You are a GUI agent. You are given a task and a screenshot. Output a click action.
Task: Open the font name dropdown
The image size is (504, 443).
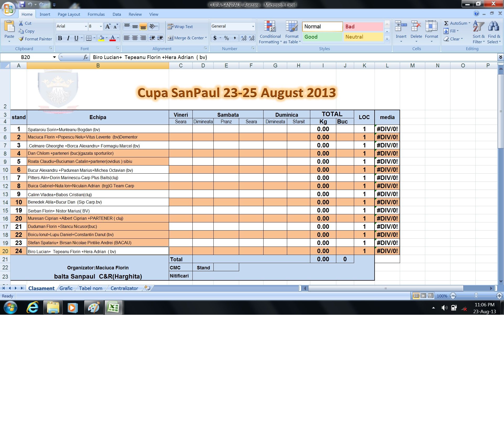click(86, 26)
